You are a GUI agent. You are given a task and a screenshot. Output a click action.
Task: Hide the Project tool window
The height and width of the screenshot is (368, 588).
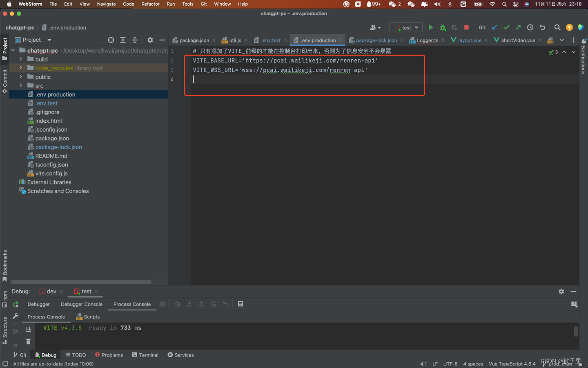pos(162,40)
